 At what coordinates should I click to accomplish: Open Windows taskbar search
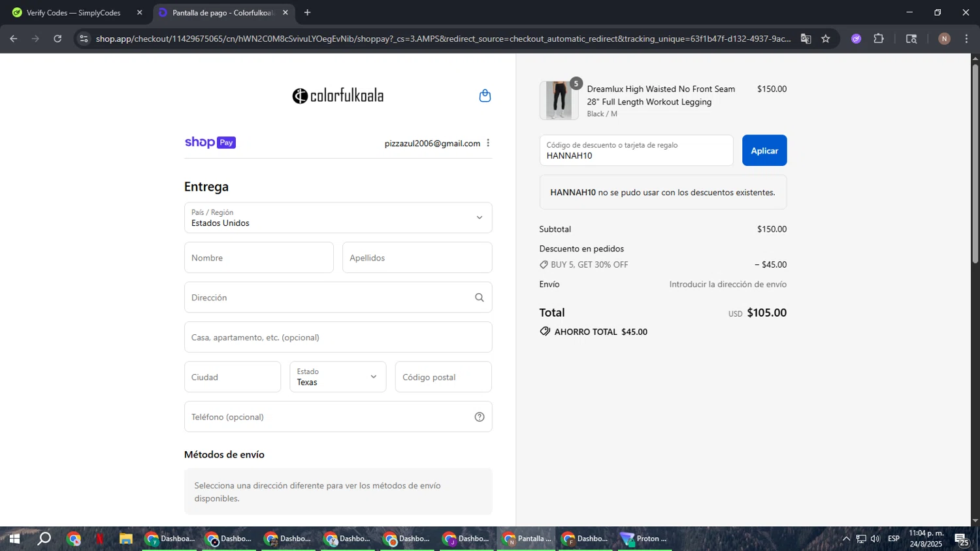tap(44, 539)
